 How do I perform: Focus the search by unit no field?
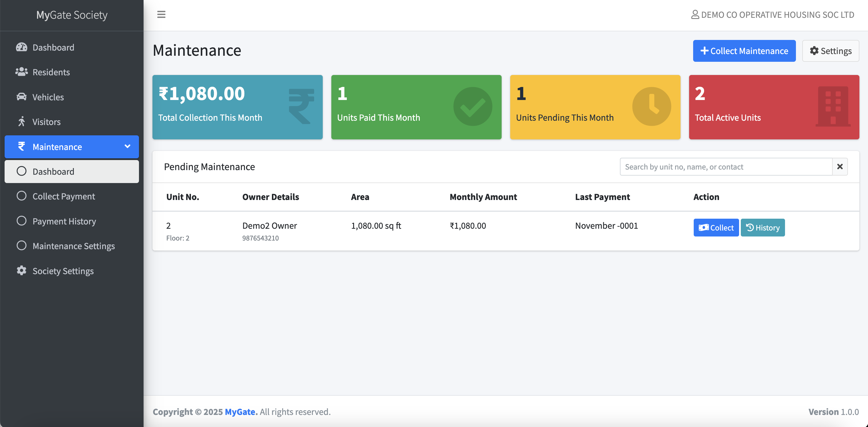726,167
